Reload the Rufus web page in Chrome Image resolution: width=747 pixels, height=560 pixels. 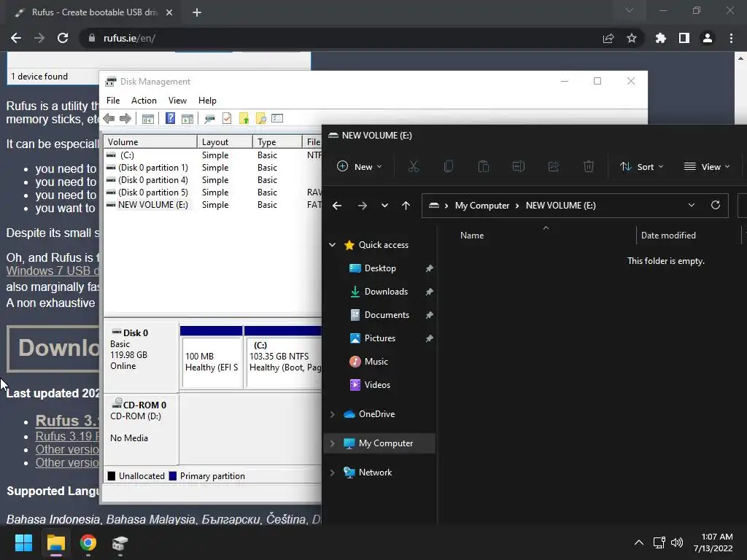63,38
